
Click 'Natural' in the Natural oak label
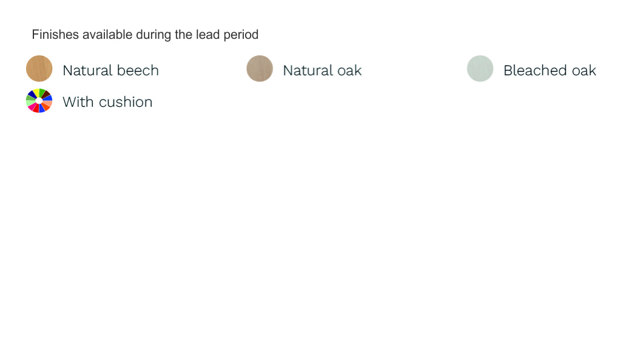click(x=308, y=70)
